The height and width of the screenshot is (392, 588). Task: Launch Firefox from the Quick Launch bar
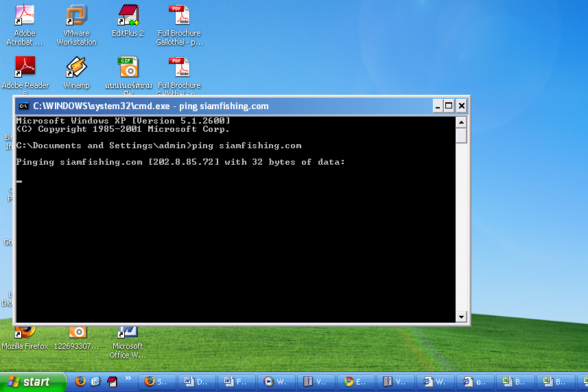click(80, 382)
